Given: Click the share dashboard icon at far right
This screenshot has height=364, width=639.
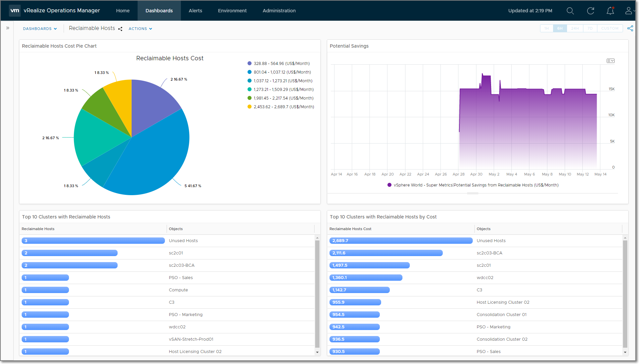Looking at the screenshot, I should [x=630, y=28].
